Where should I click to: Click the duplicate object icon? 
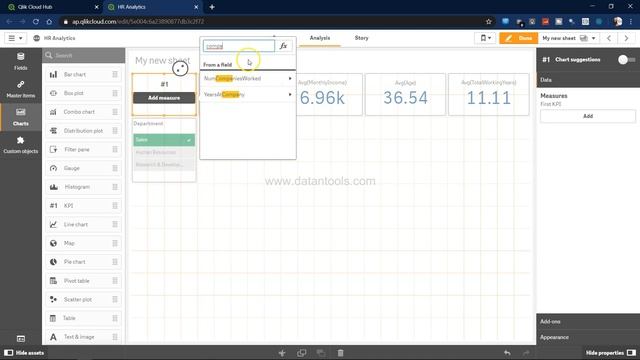(302, 353)
